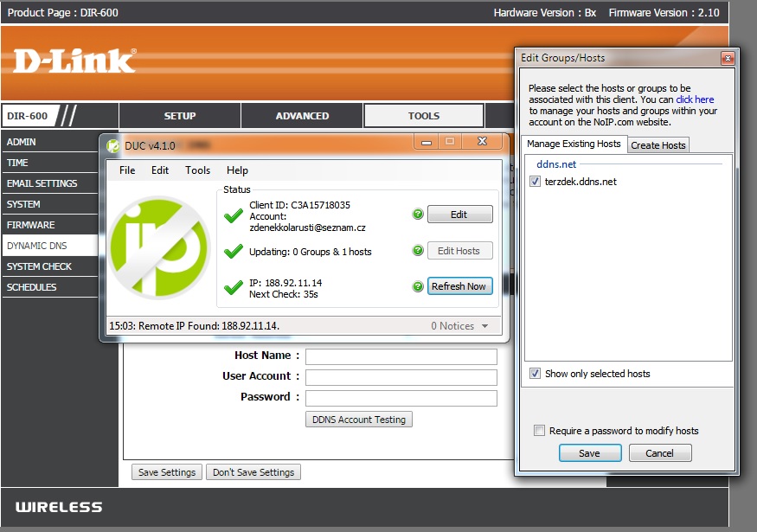Open ADMIN in router sidebar

point(50,142)
